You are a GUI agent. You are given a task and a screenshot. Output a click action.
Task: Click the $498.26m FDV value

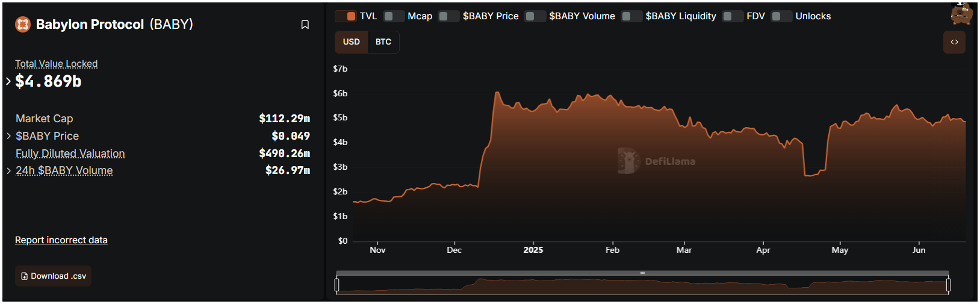pyautogui.click(x=285, y=154)
